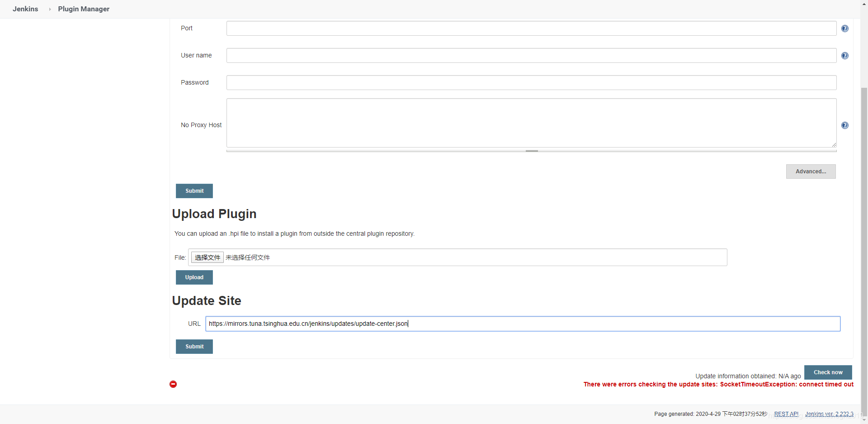Click the scrollbar up arrow
868x424 pixels.
864,3
